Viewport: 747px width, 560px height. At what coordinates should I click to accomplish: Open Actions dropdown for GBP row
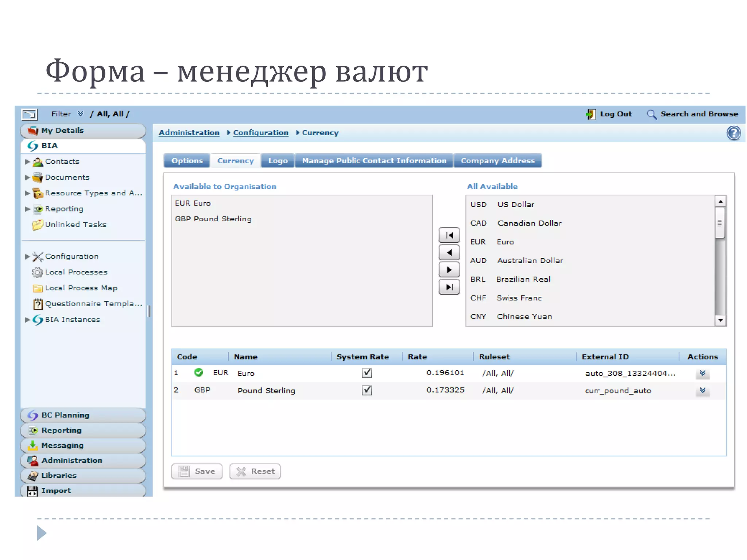click(x=703, y=390)
